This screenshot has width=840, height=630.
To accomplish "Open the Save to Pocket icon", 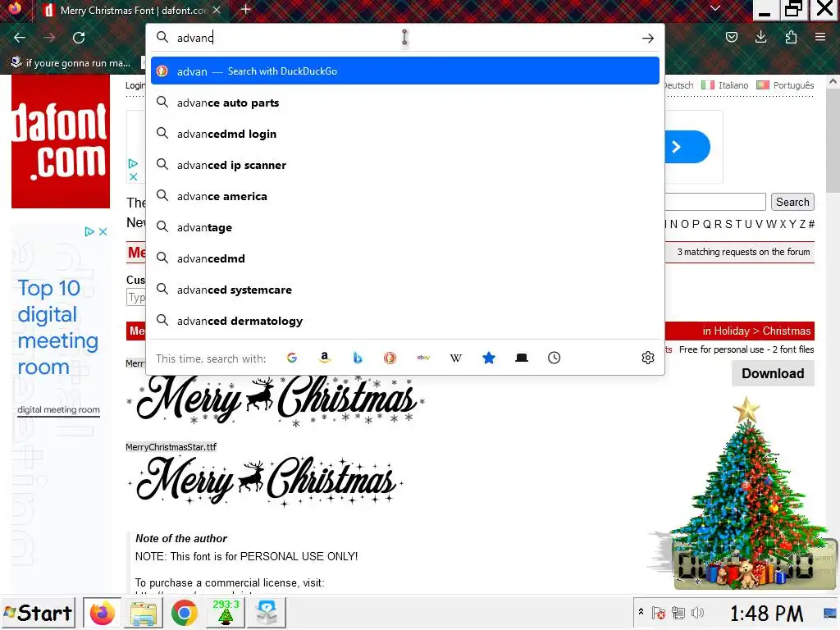I will pos(731,37).
